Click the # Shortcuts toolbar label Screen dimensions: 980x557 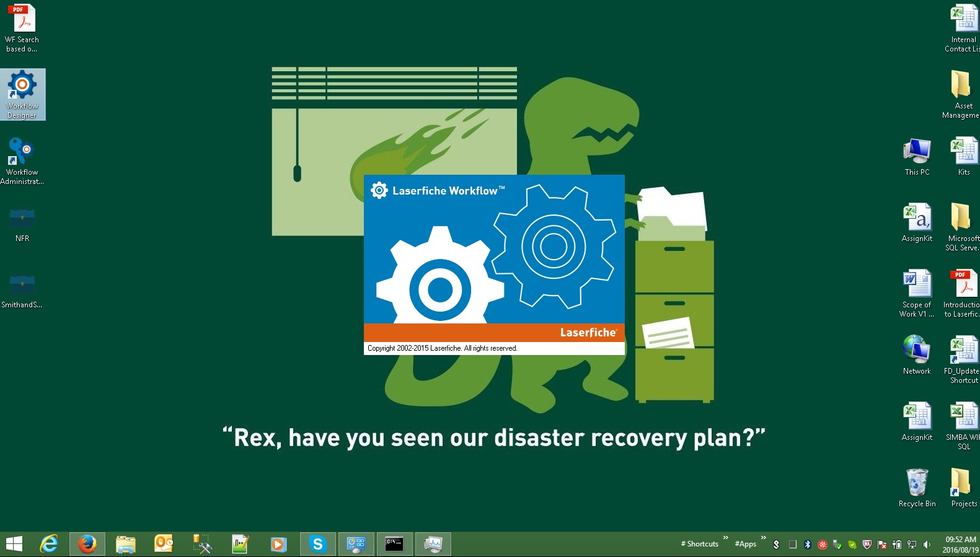(700, 544)
